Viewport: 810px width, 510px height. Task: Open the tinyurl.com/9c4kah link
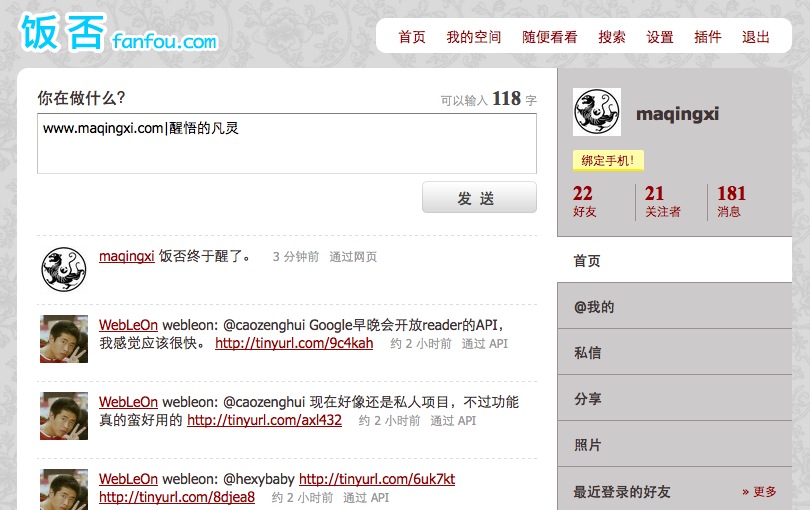[294, 343]
